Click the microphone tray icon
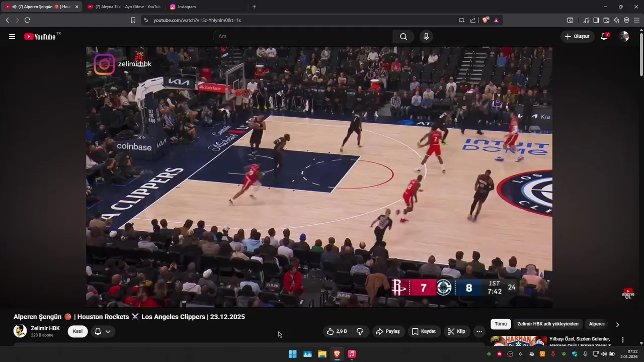 (585, 354)
